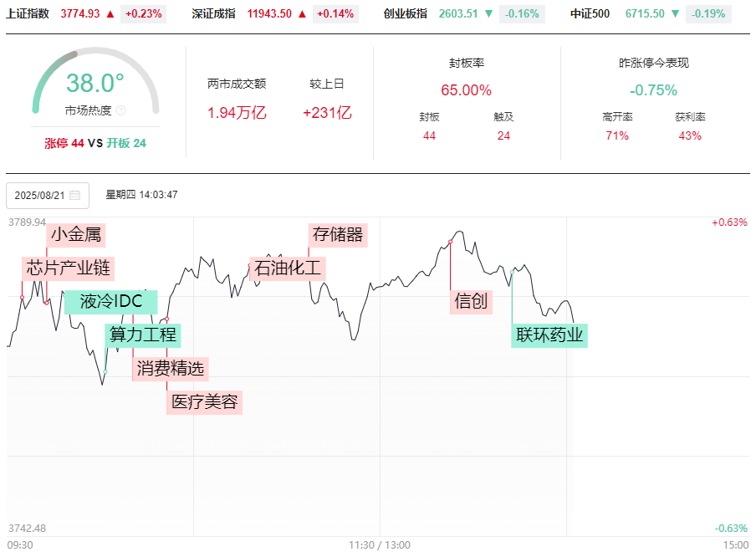The width and height of the screenshot is (756, 557).
Task: Click the green down arrow beside 创业板指
Action: pyautogui.click(x=488, y=13)
